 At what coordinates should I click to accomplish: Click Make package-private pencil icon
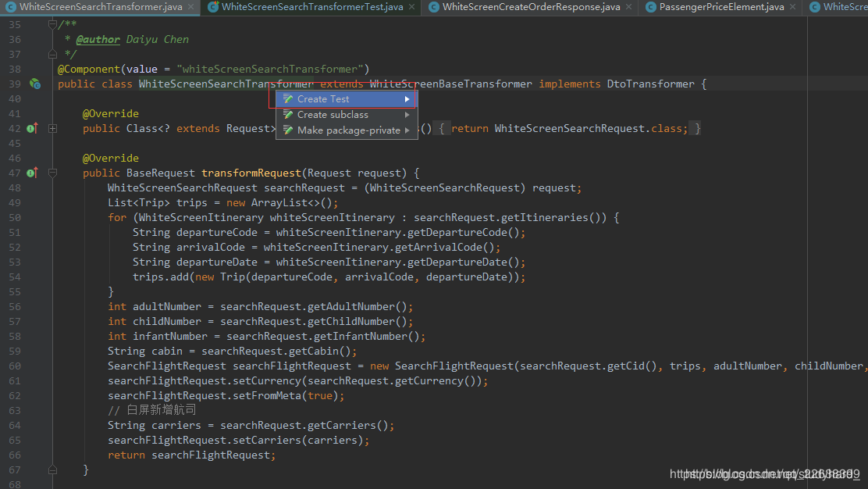pos(288,130)
